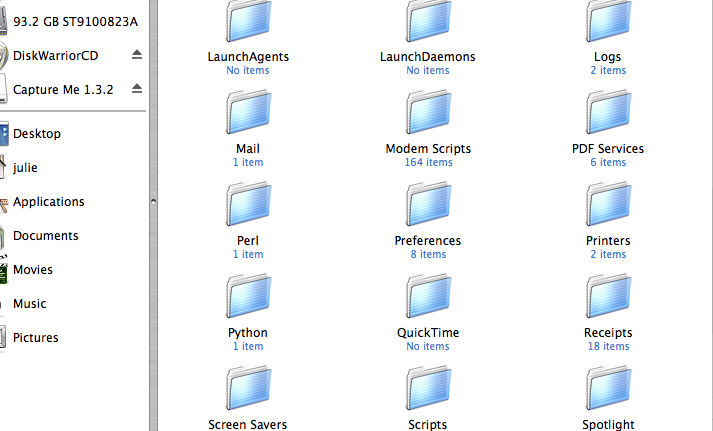Click the sidebar resize handle
The image size is (713, 431).
pyautogui.click(x=153, y=201)
